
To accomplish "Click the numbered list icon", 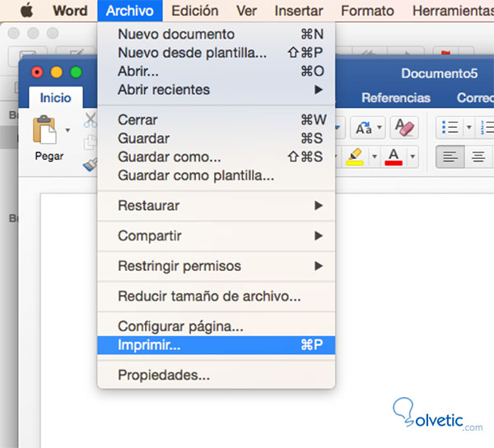I will tap(487, 128).
